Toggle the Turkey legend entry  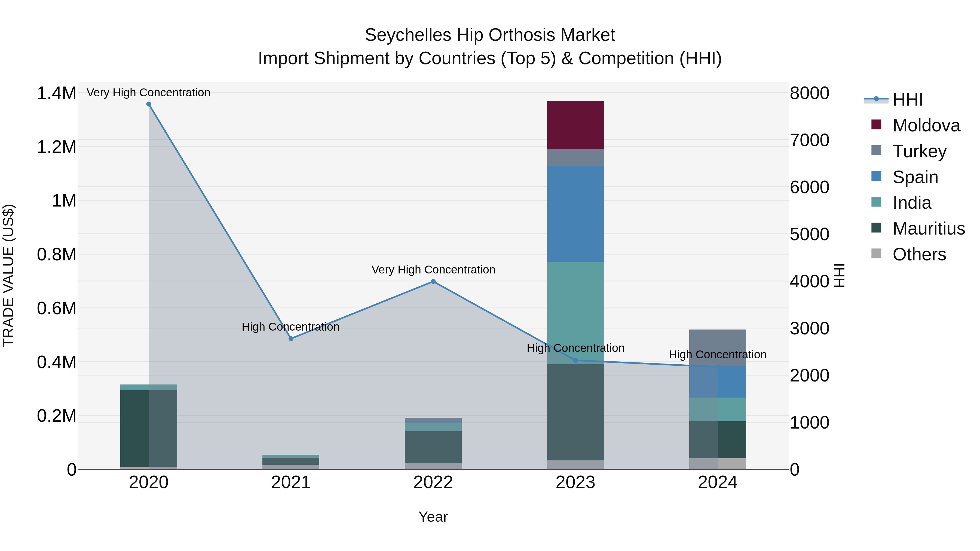point(909,151)
